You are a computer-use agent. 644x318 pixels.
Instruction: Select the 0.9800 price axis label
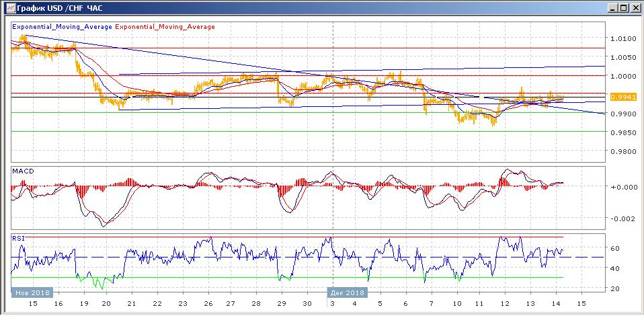pyautogui.click(x=623, y=152)
